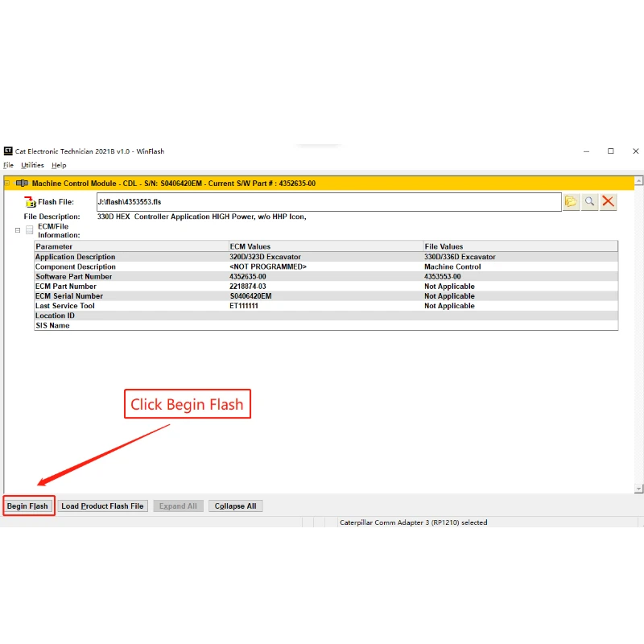Click the Begin Flash button
644x644 pixels.
27,506
